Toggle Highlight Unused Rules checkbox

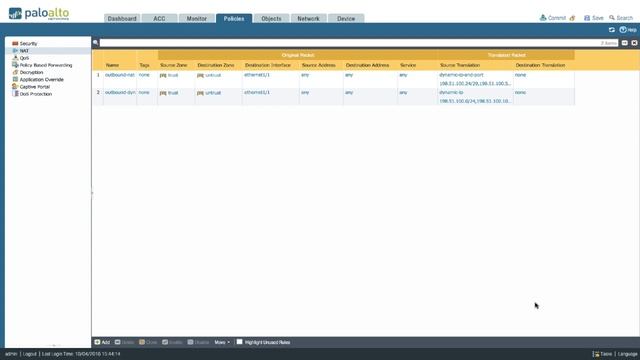coord(240,342)
